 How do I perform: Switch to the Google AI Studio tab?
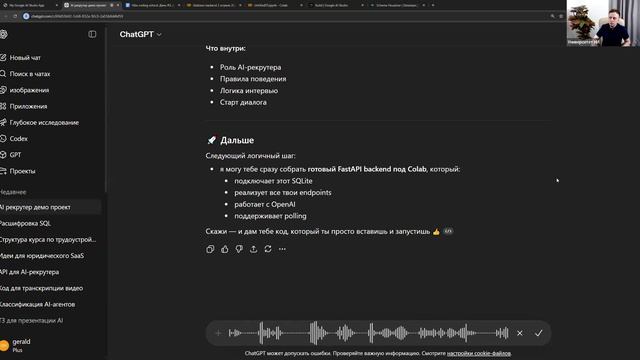point(336,5)
